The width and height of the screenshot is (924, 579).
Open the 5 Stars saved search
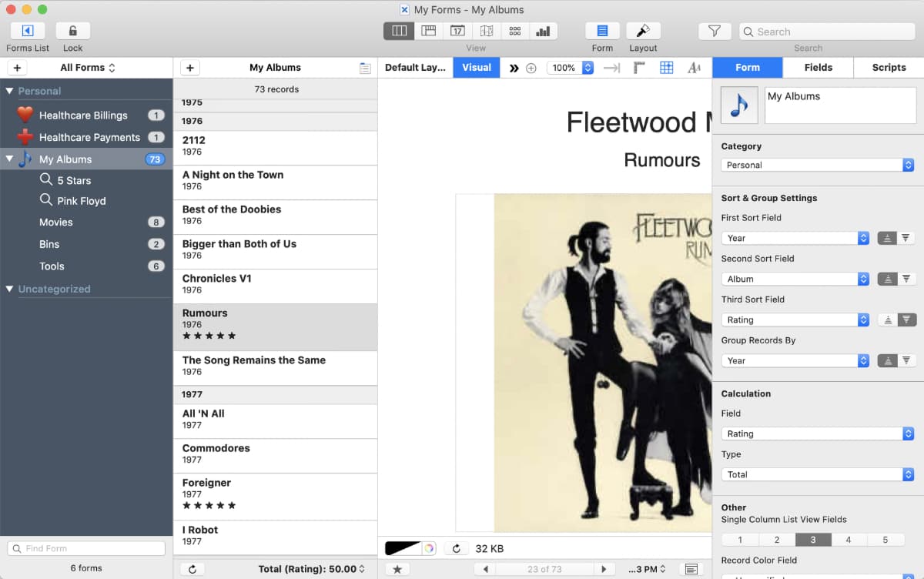[x=74, y=180]
